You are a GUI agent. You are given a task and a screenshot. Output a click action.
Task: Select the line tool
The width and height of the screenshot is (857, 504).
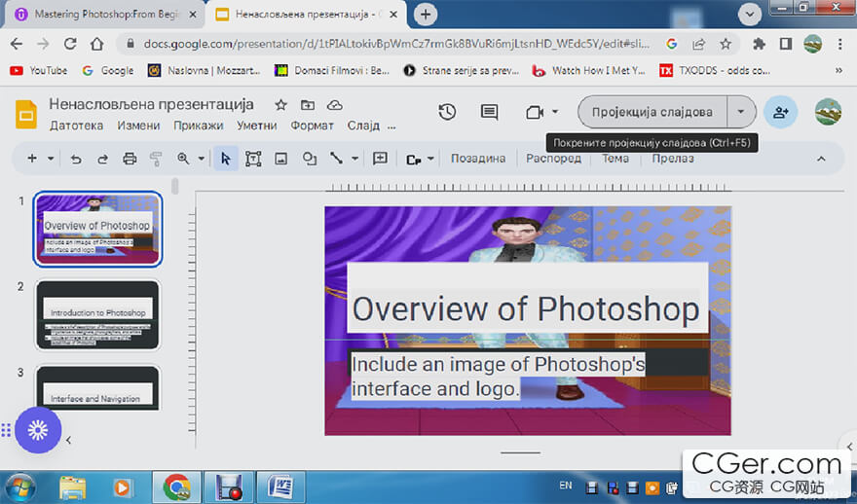pyautogui.click(x=336, y=159)
